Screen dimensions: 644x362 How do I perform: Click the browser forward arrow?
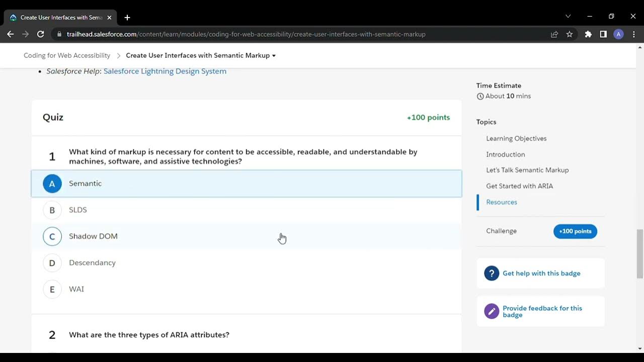25,34
